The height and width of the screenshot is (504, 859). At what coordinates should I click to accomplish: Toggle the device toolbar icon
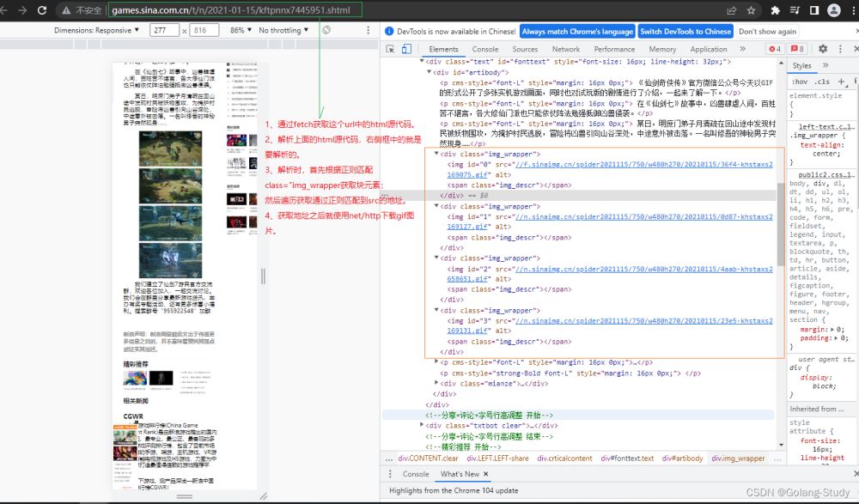[x=406, y=50]
